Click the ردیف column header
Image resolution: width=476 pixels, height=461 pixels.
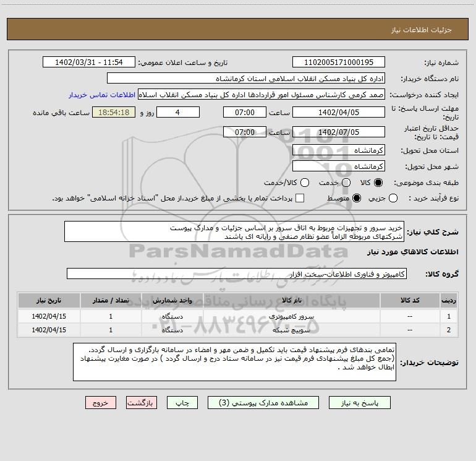pos(449,300)
